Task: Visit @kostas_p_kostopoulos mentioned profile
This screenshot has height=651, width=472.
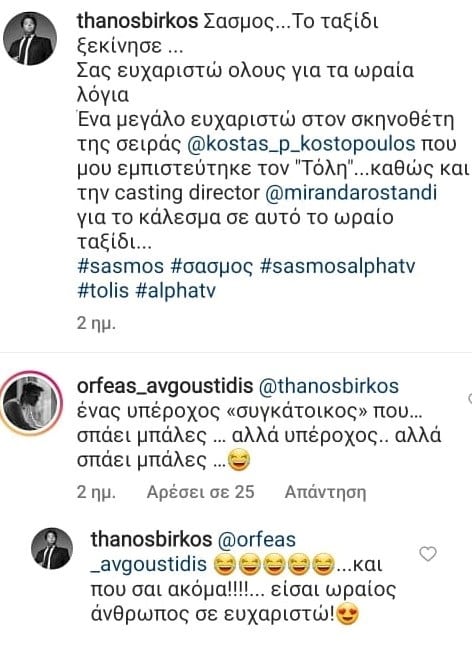Action: 301,144
